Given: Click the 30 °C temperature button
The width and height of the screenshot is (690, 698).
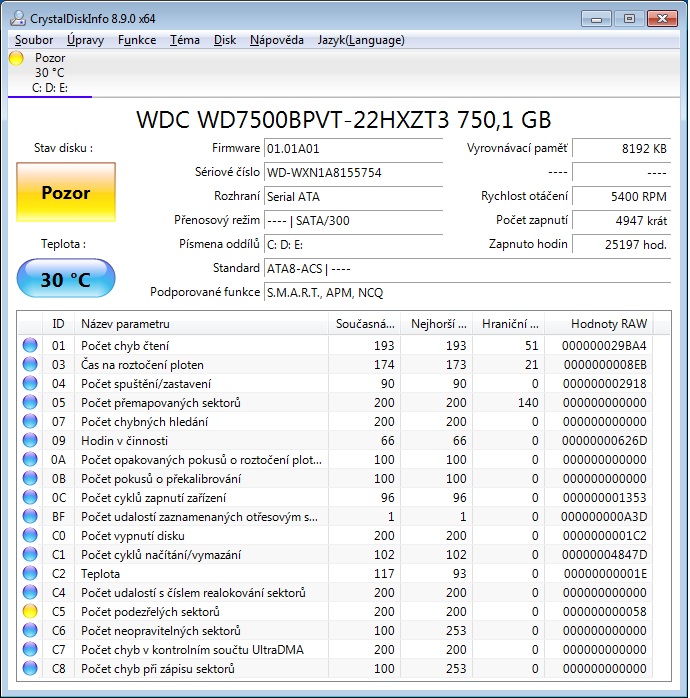Looking at the screenshot, I should (66, 280).
